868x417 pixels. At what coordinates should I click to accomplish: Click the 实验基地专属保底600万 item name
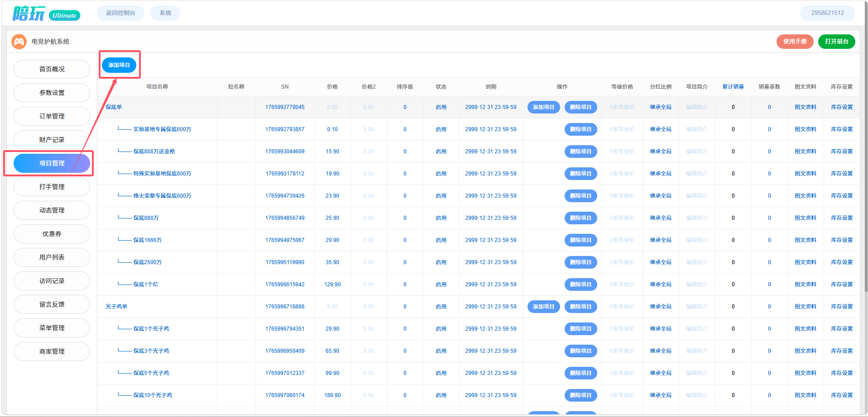coord(162,129)
